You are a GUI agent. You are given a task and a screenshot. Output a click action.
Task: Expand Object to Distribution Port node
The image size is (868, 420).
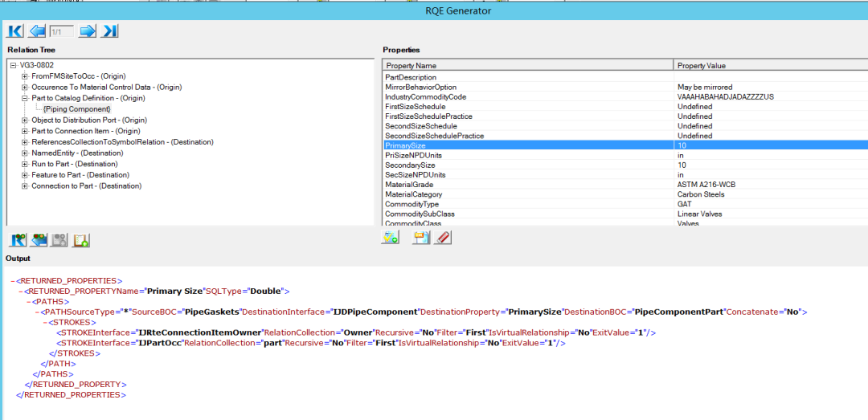coord(24,120)
